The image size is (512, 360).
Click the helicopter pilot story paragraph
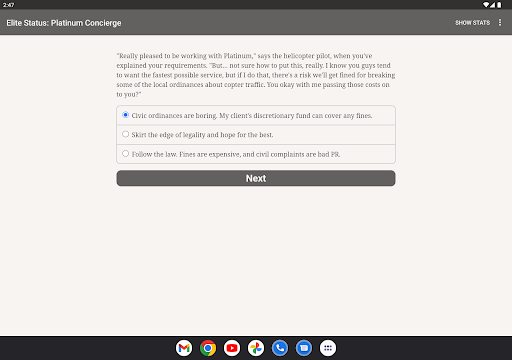point(256,75)
